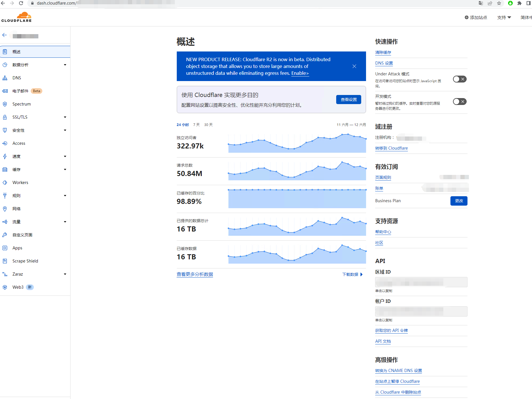Click the 区域 ID field to copy
The height and width of the screenshot is (399, 532).
421,282
